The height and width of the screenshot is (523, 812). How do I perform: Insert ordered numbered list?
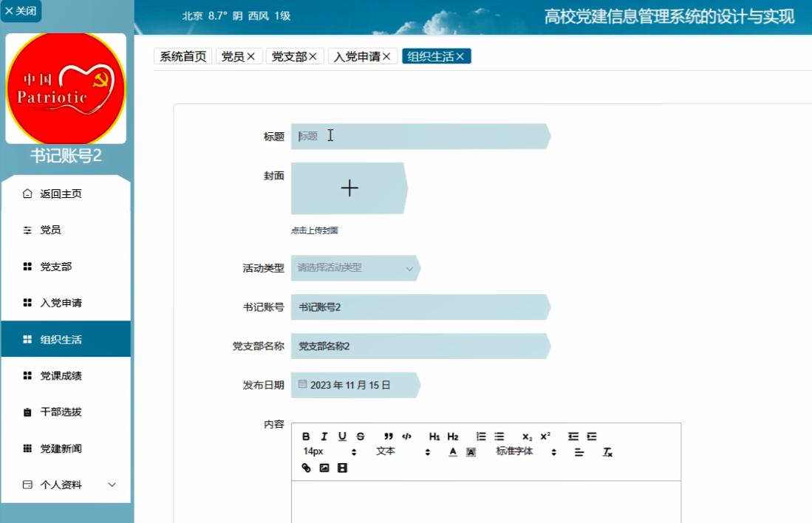click(x=481, y=437)
